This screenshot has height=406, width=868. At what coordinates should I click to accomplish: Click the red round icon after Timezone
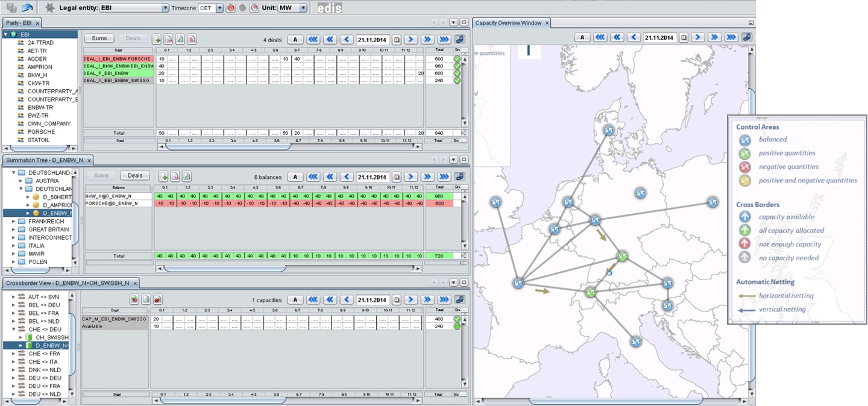coord(231,8)
